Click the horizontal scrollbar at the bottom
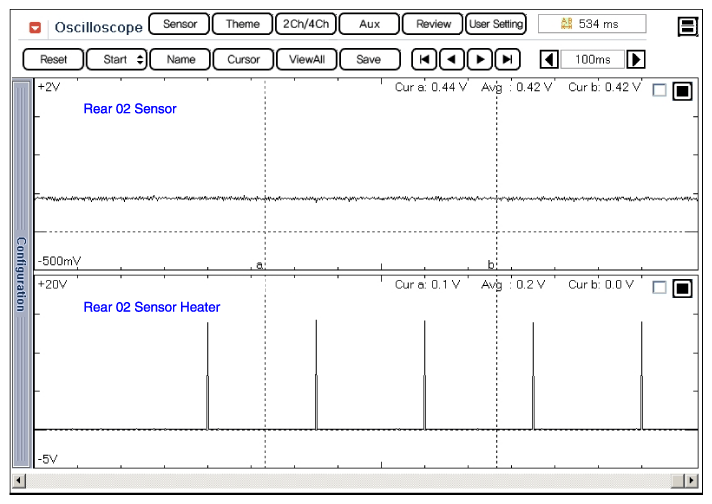The height and width of the screenshot is (504, 712). (355, 481)
